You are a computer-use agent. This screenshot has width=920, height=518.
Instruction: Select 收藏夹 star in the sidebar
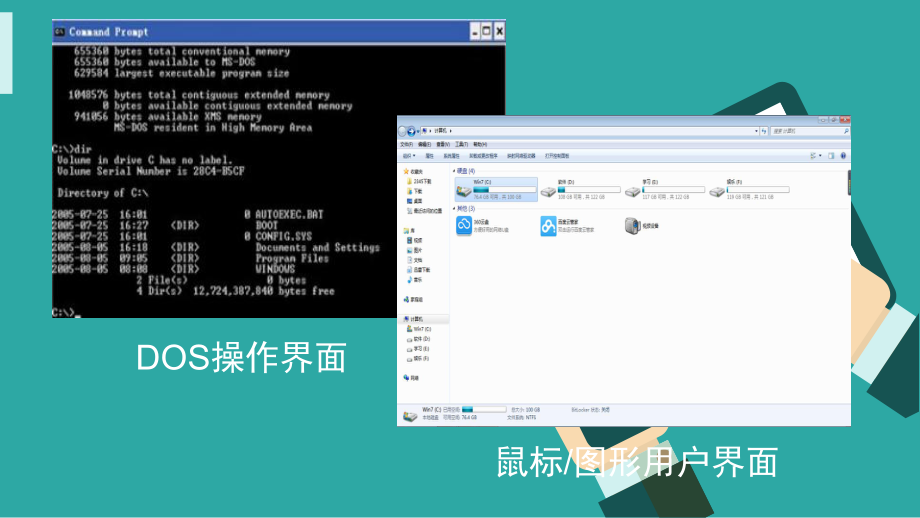[406, 171]
